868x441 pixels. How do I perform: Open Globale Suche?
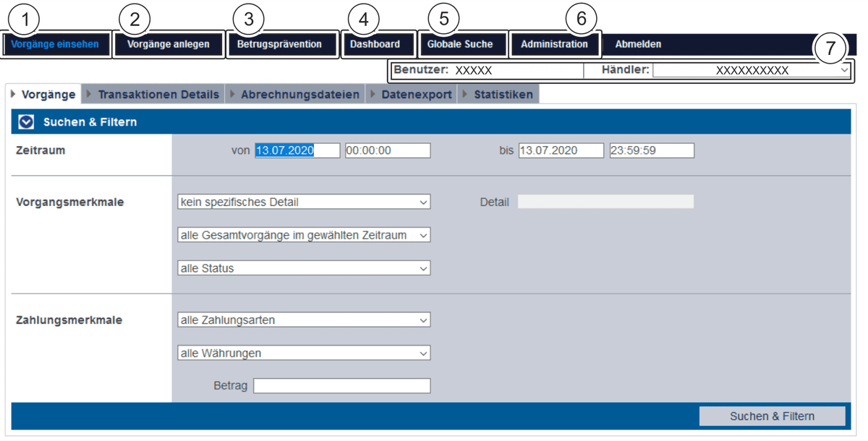(459, 44)
